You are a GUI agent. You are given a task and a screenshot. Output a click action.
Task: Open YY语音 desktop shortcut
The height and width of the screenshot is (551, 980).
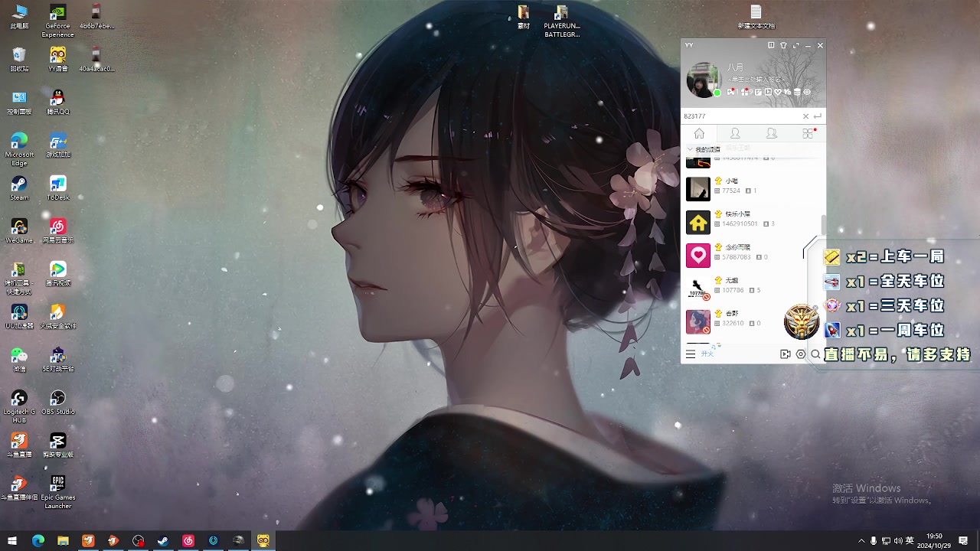tap(57, 58)
